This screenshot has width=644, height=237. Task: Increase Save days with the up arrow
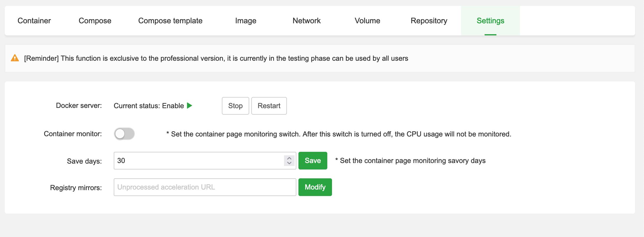289,158
